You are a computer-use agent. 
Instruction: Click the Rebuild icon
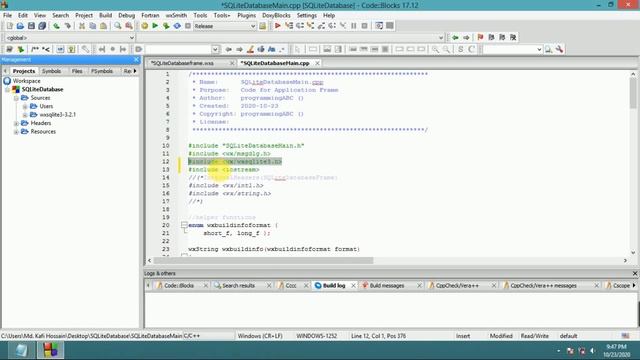pyautogui.click(x=177, y=26)
